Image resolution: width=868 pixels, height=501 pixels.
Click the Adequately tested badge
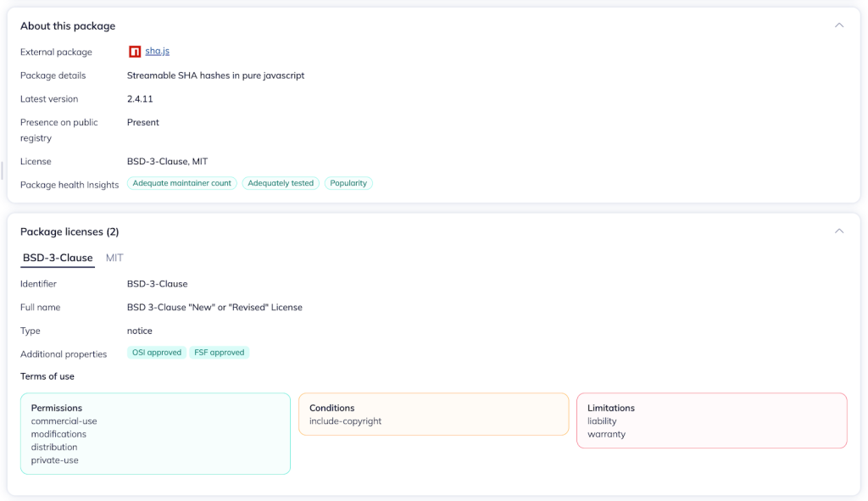[x=281, y=183]
